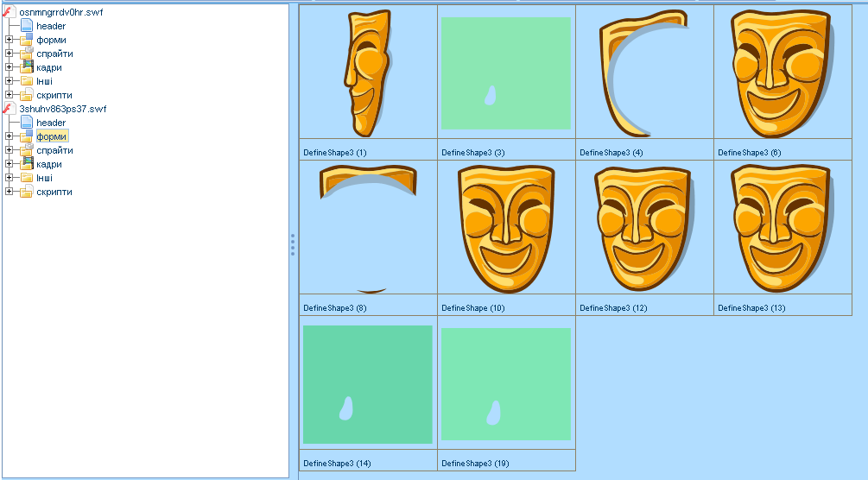Expand кадри node under 3shuhv863ps37.swf

9,164
